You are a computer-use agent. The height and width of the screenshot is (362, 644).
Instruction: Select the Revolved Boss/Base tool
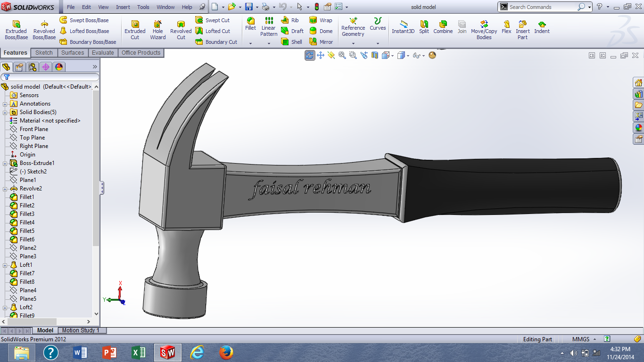(44, 30)
